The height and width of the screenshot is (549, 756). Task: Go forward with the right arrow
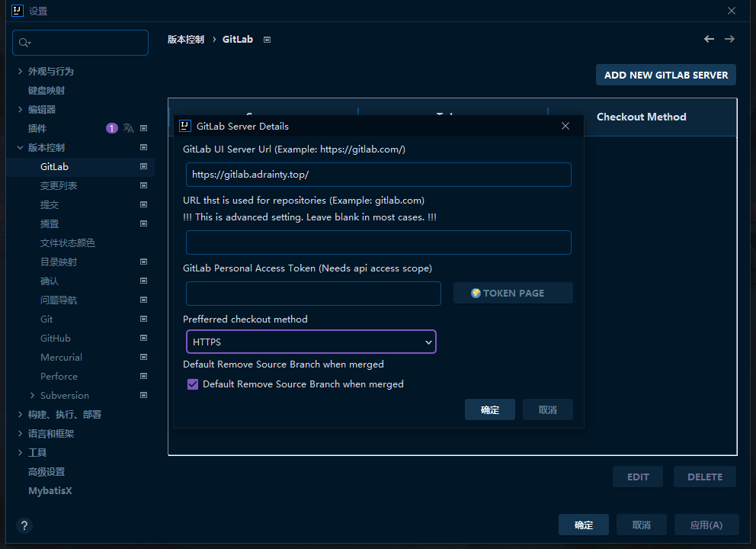coord(729,39)
